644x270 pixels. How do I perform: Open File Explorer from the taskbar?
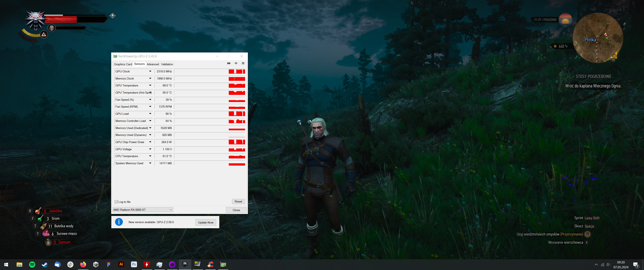click(x=19, y=265)
